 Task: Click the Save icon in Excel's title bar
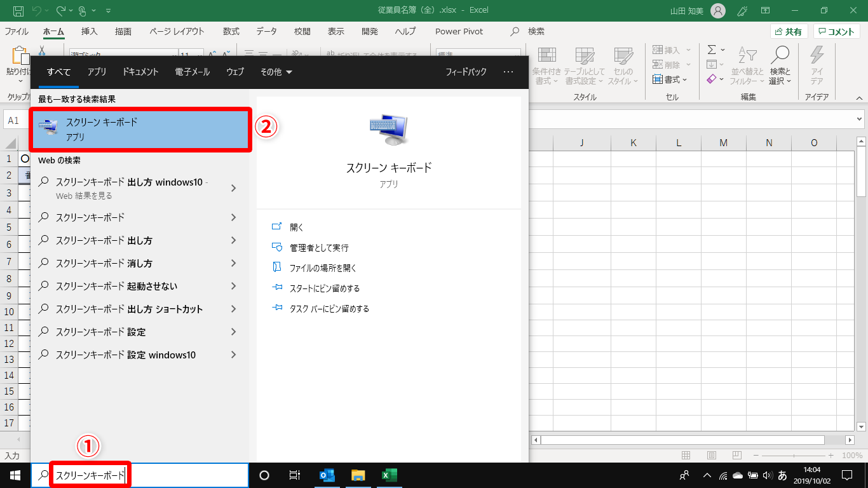(x=18, y=11)
